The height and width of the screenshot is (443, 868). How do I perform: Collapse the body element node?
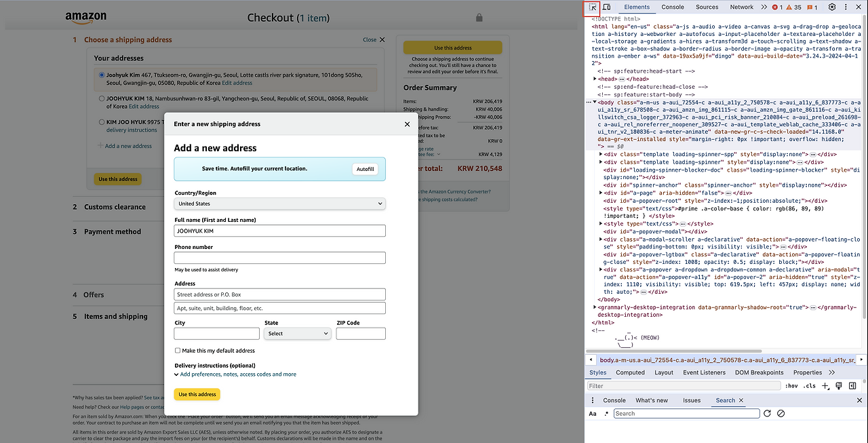(595, 102)
